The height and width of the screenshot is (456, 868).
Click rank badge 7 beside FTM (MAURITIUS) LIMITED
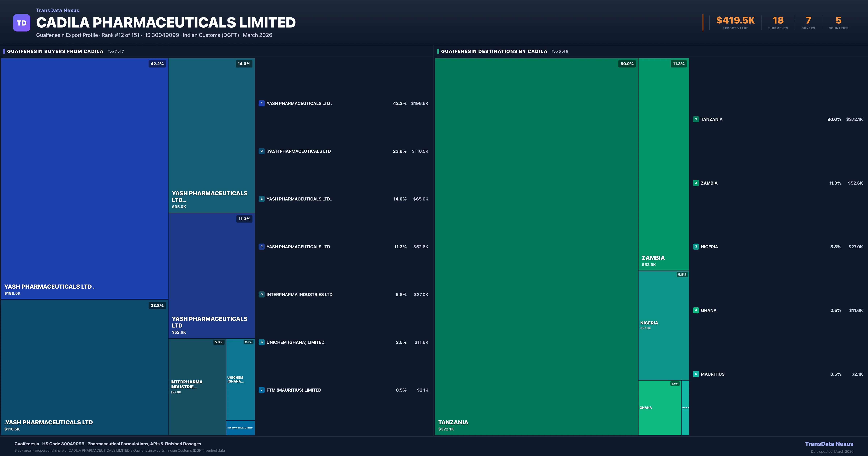tap(261, 390)
